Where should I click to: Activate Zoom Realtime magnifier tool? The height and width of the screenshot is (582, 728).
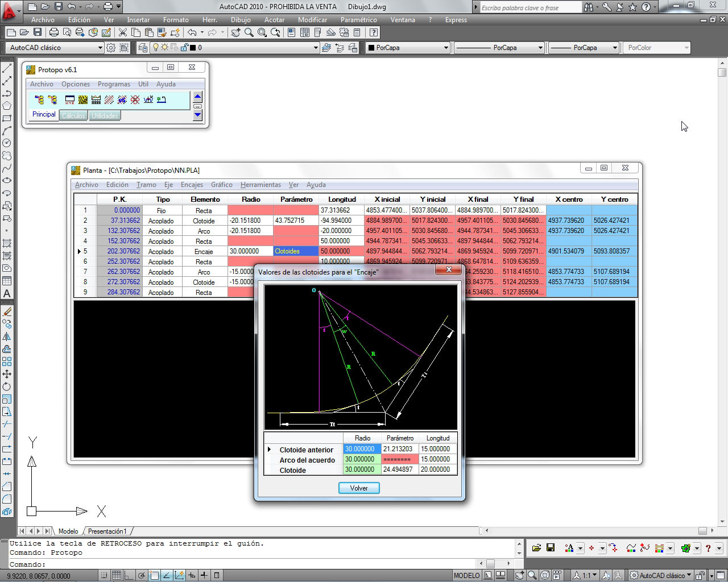(249, 32)
